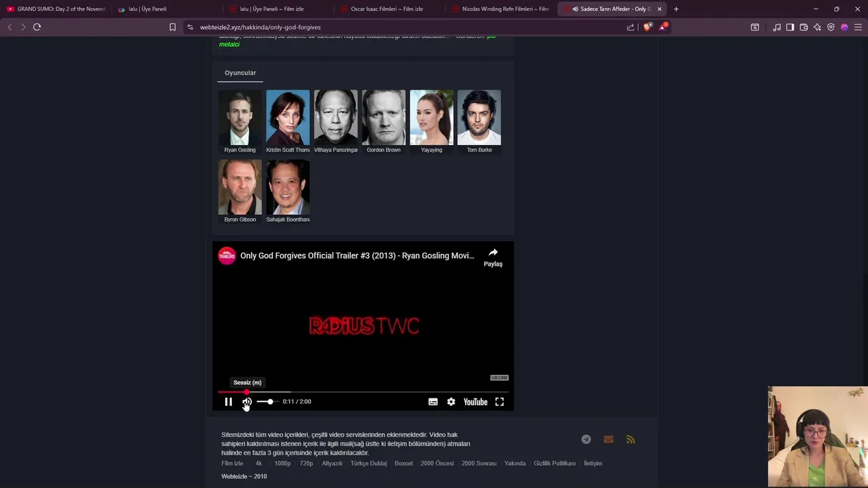
Task: Select the Oyuncular tab
Action: [x=240, y=73]
